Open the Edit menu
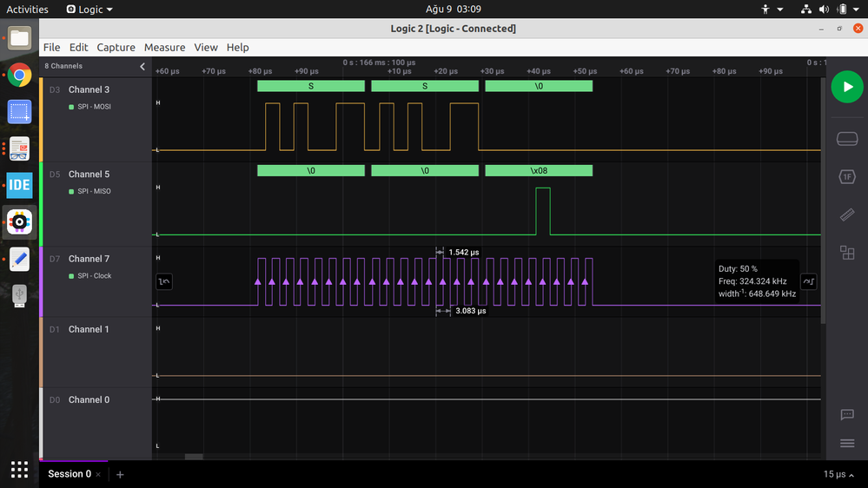The width and height of the screenshot is (868, 488). [78, 48]
